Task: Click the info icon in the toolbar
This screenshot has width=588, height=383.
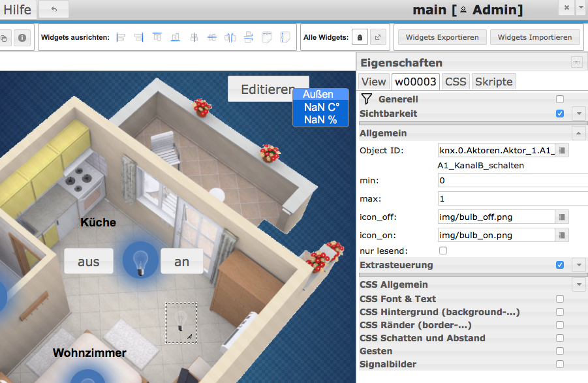Action: pos(22,38)
